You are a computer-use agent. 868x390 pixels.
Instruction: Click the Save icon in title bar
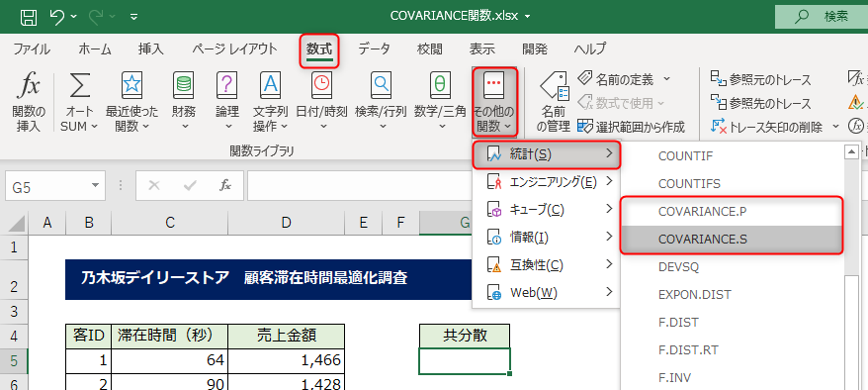click(29, 17)
